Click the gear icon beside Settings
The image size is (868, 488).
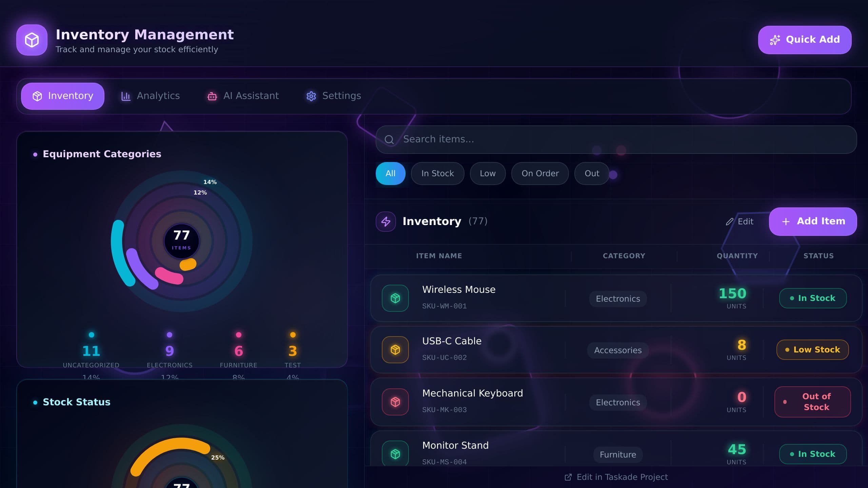coord(311,96)
